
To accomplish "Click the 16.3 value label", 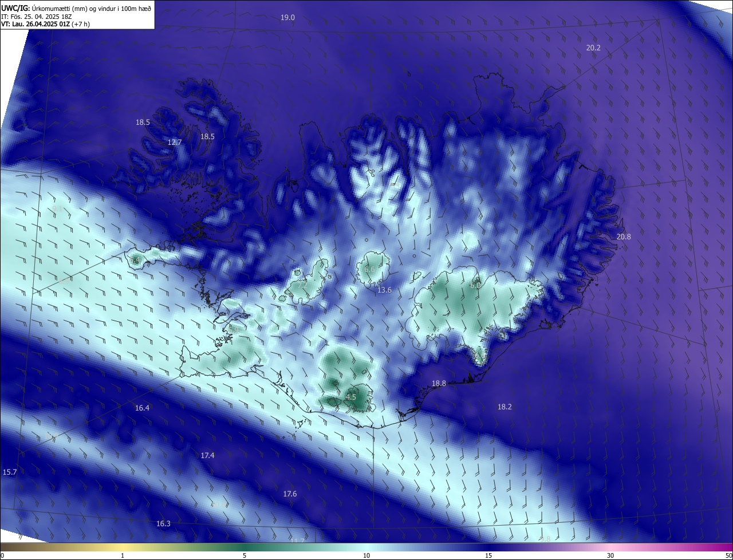I will coord(163,524).
